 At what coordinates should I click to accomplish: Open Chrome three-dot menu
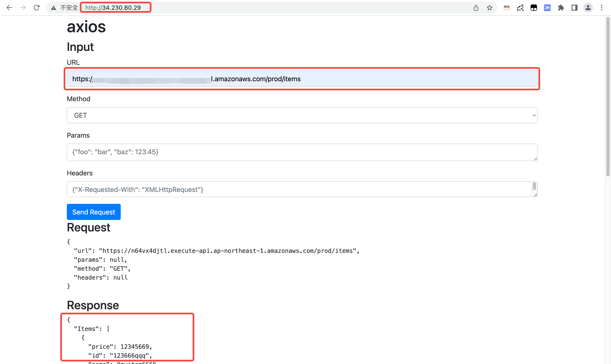point(601,8)
